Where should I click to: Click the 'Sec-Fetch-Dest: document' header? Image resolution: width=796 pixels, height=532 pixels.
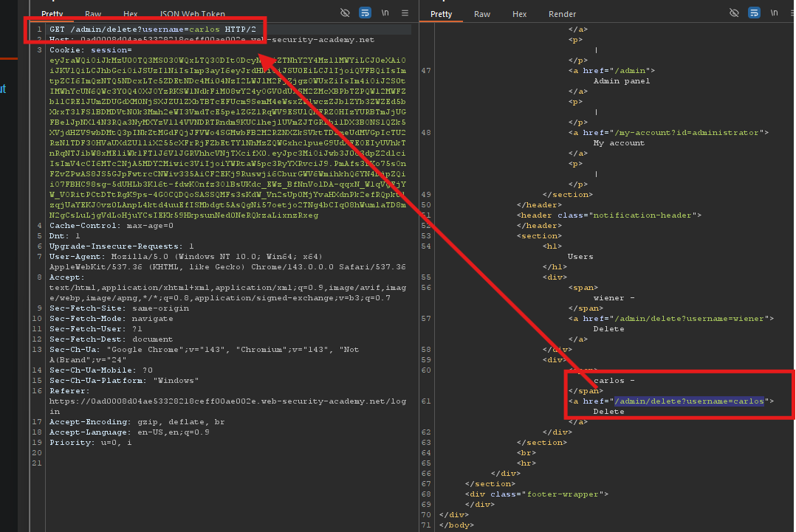click(111, 339)
